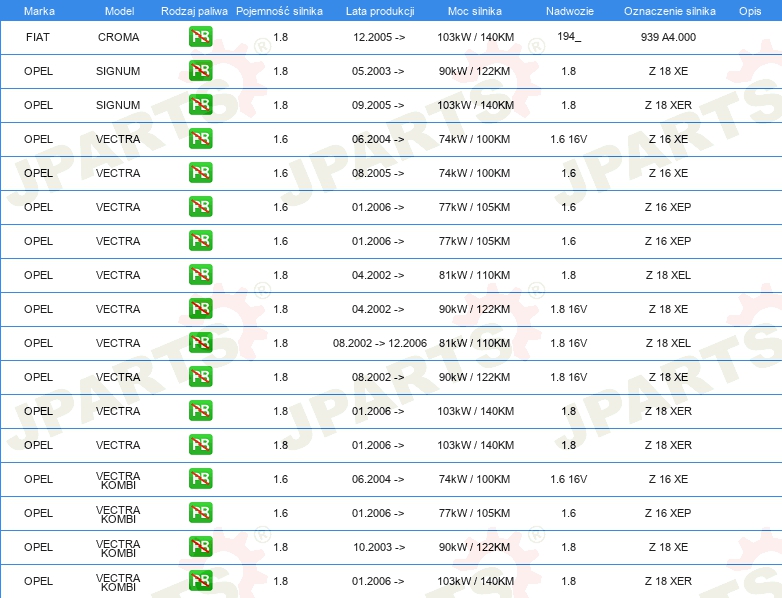Select the CROMA model cell
The height and width of the screenshot is (598, 782).
119,37
